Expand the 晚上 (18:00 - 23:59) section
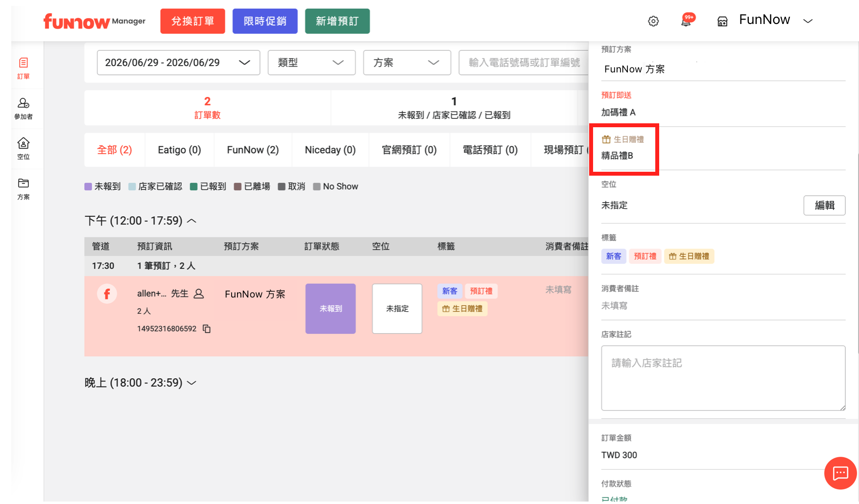This screenshot has height=504, width=859. pos(192,383)
